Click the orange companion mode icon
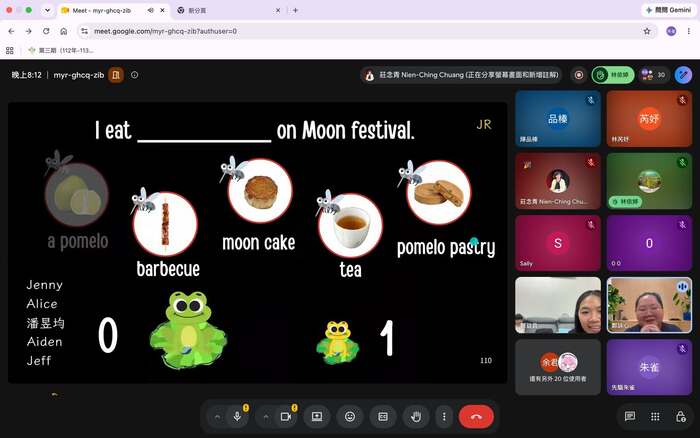The width and height of the screenshot is (700, 438). coord(116,75)
